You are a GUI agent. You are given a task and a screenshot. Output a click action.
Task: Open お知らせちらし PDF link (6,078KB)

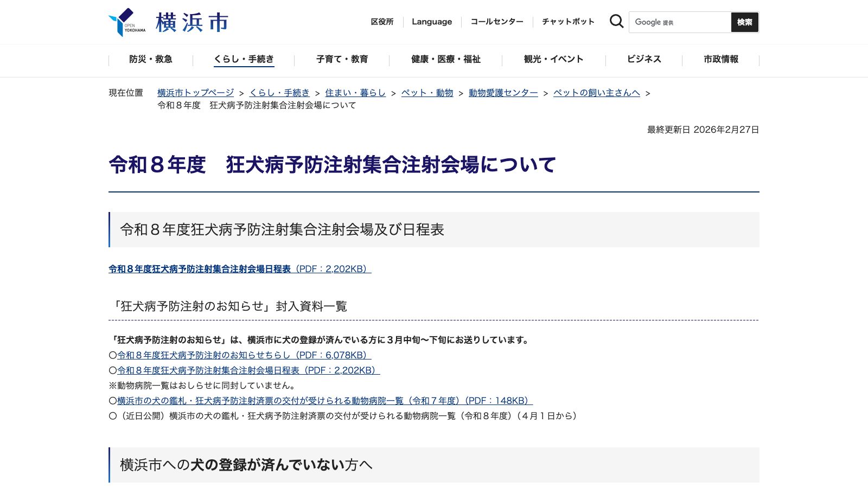(244, 355)
